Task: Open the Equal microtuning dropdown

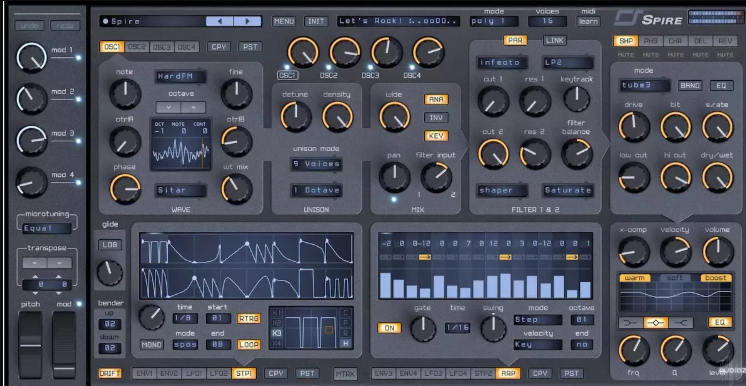Action: (47, 228)
